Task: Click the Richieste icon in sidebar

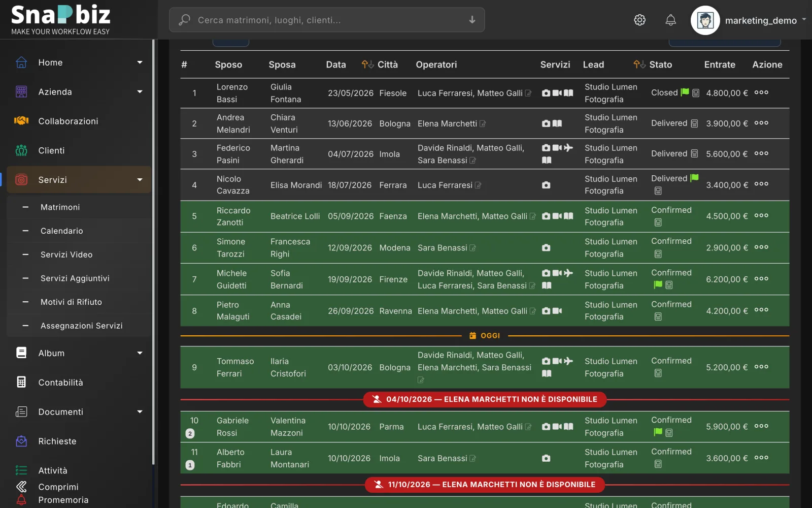Action: click(21, 441)
